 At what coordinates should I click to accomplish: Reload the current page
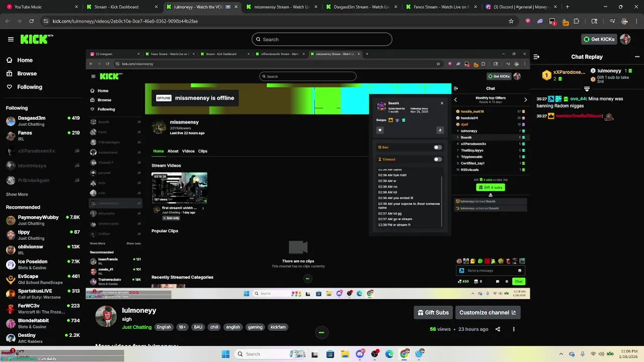31,21
